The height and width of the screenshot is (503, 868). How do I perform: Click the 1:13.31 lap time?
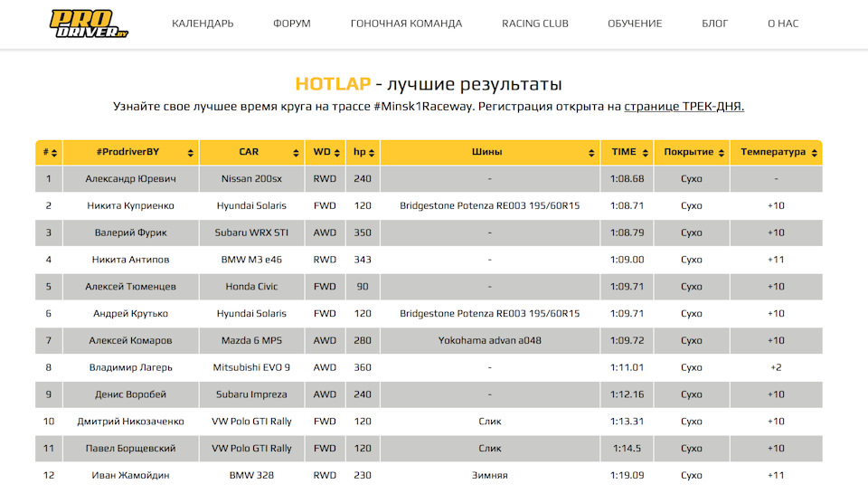tap(627, 421)
